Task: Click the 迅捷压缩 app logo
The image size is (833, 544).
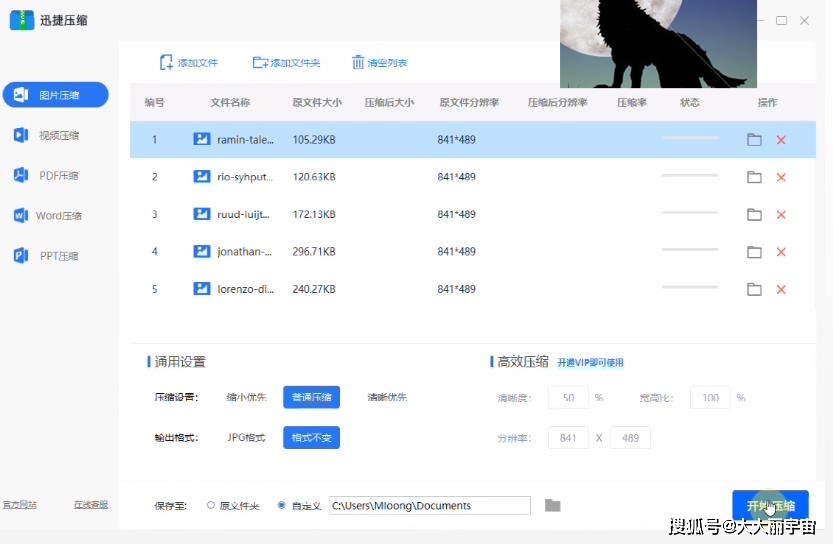Action: click(22, 20)
